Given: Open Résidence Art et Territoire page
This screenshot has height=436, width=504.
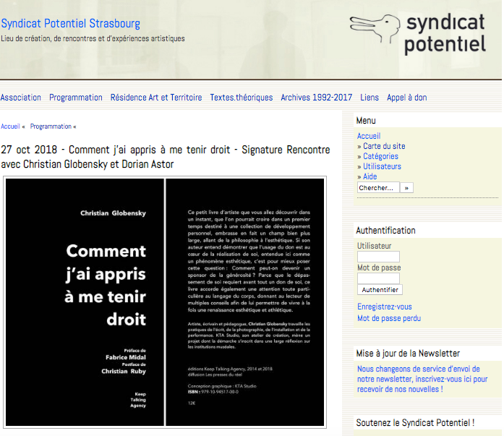Looking at the screenshot, I should click(156, 98).
